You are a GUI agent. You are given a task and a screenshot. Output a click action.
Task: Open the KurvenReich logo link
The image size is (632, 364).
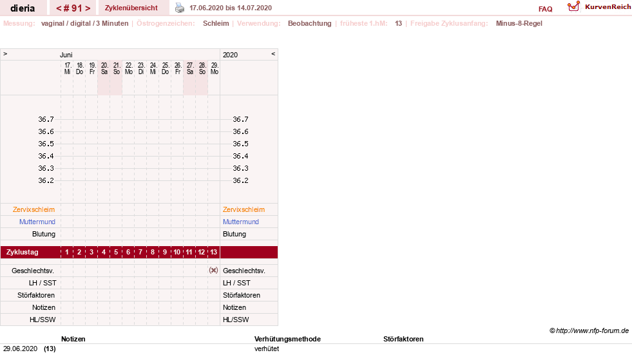[598, 7]
